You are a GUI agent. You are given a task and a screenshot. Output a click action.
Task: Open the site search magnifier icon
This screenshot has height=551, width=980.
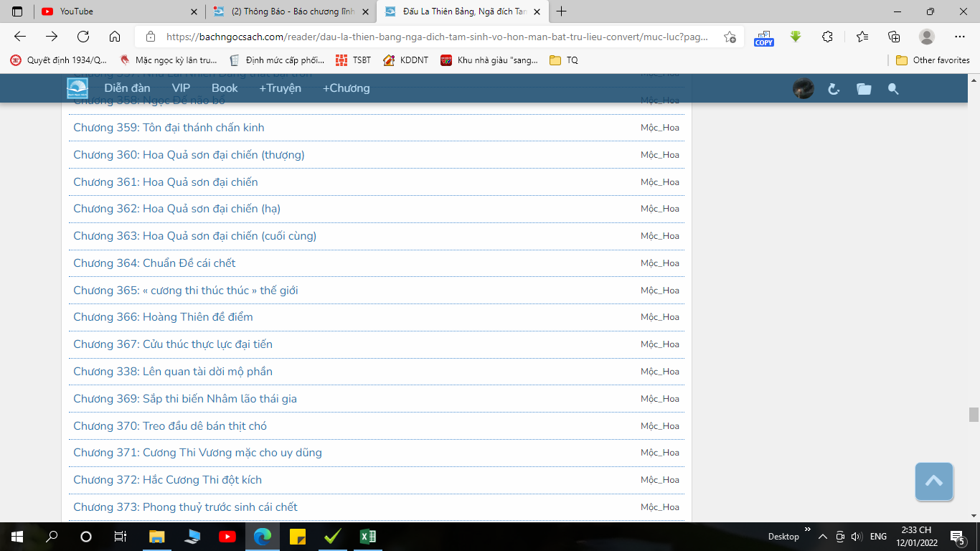(893, 89)
